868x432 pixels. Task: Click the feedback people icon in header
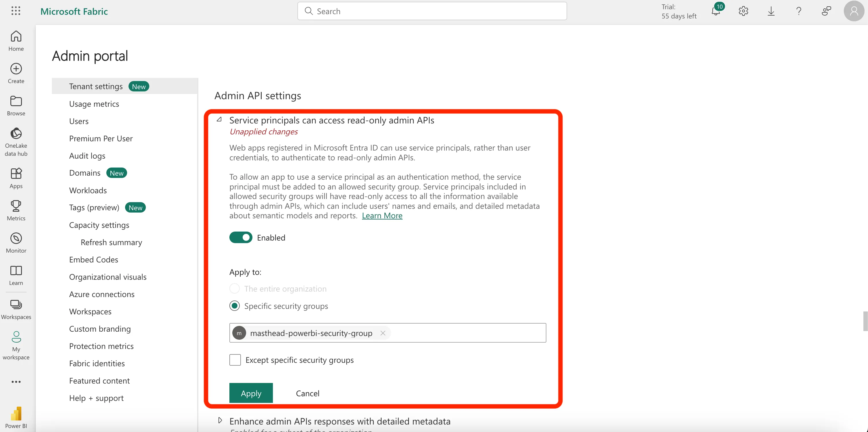pos(826,11)
